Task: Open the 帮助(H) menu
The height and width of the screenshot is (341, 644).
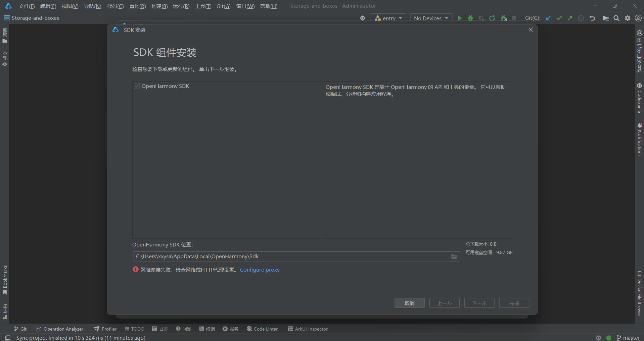Action: point(269,6)
